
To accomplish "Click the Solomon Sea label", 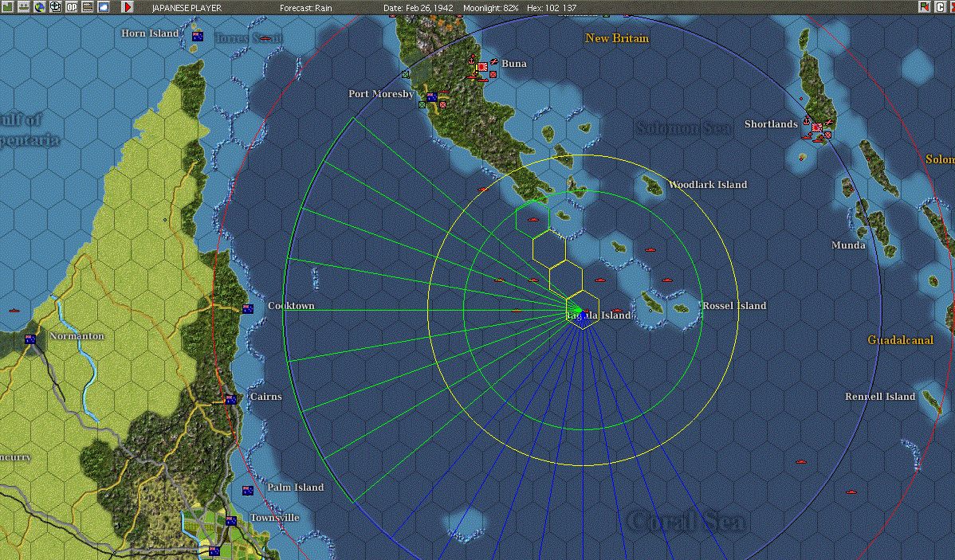I will click(683, 128).
